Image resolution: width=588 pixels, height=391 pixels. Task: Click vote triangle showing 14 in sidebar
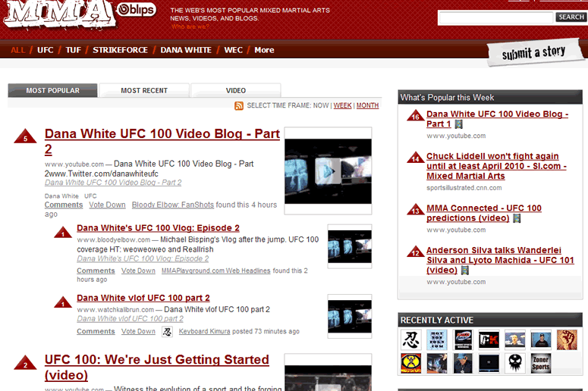(x=416, y=158)
